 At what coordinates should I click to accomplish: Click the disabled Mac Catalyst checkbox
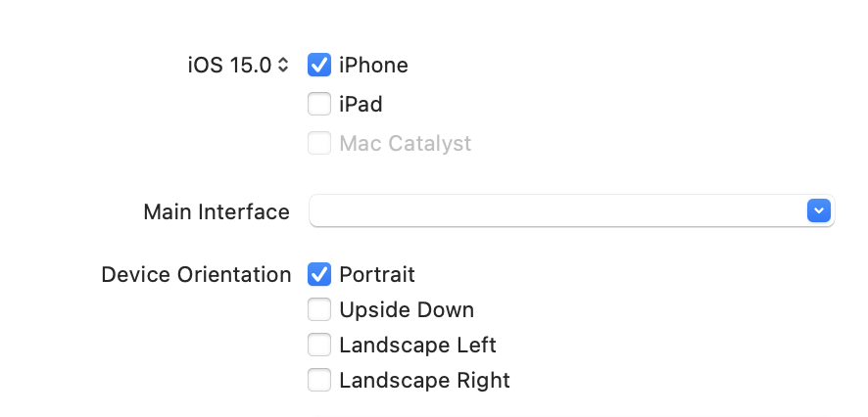point(319,144)
